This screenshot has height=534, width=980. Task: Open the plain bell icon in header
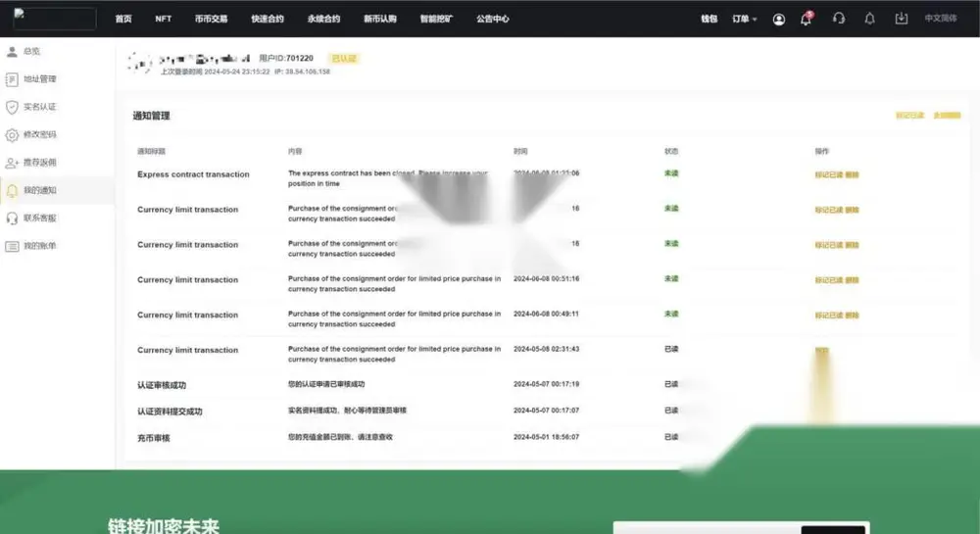tap(869, 19)
